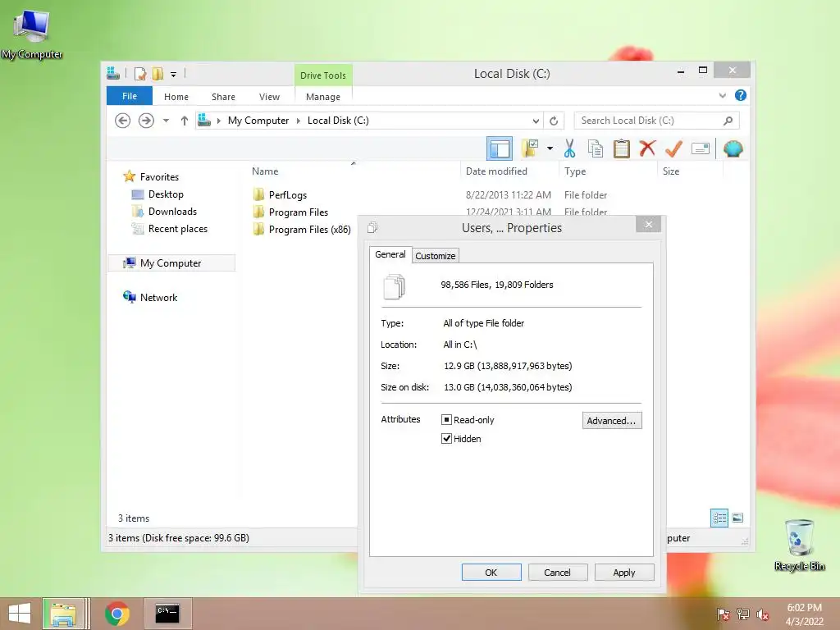The width and height of the screenshot is (840, 630).
Task: Click OK in Properties dialog
Action: pyautogui.click(x=491, y=572)
